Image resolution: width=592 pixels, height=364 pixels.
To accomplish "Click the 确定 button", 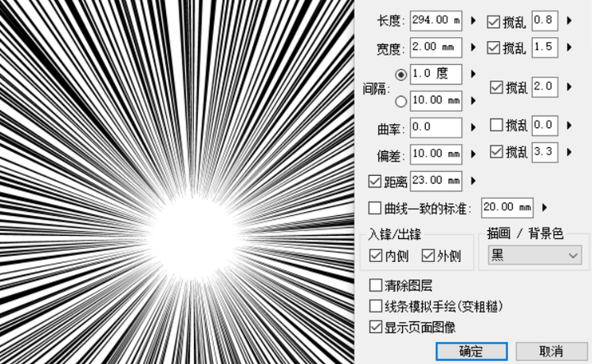I will [472, 352].
